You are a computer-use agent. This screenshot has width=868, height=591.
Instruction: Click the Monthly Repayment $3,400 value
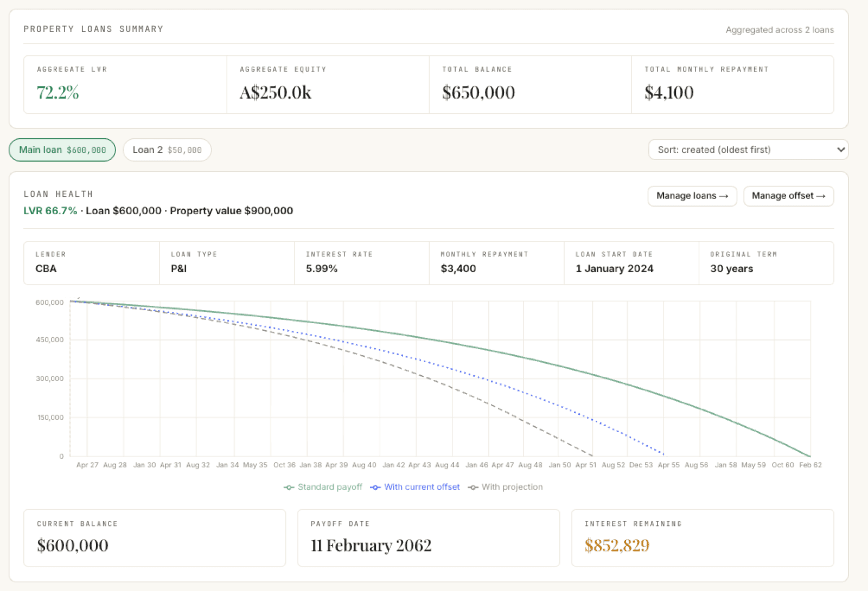pyautogui.click(x=458, y=268)
